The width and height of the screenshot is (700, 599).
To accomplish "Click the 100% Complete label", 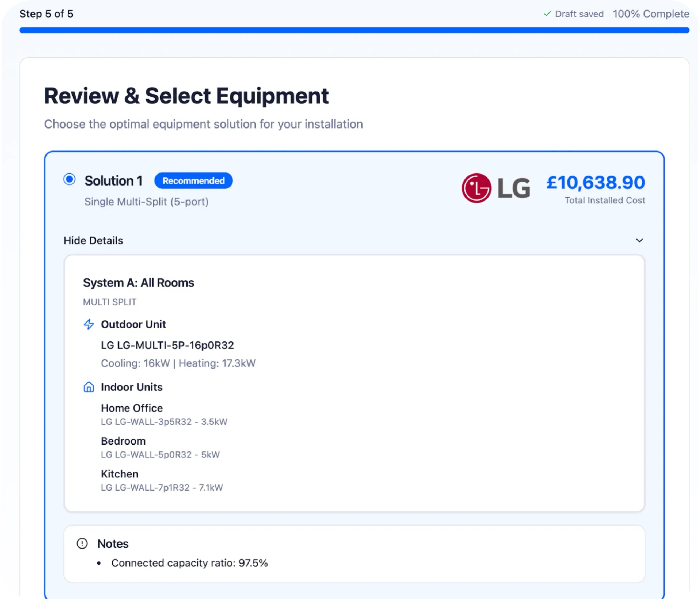I will [651, 14].
